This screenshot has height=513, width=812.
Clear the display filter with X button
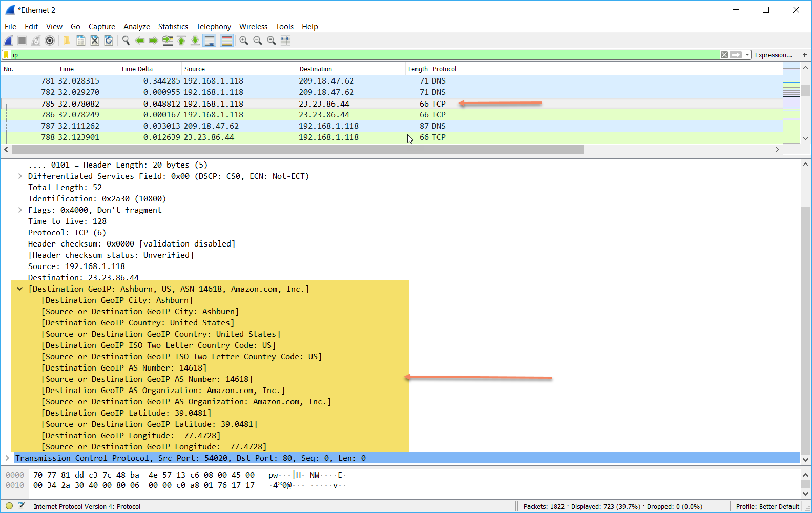click(x=724, y=55)
